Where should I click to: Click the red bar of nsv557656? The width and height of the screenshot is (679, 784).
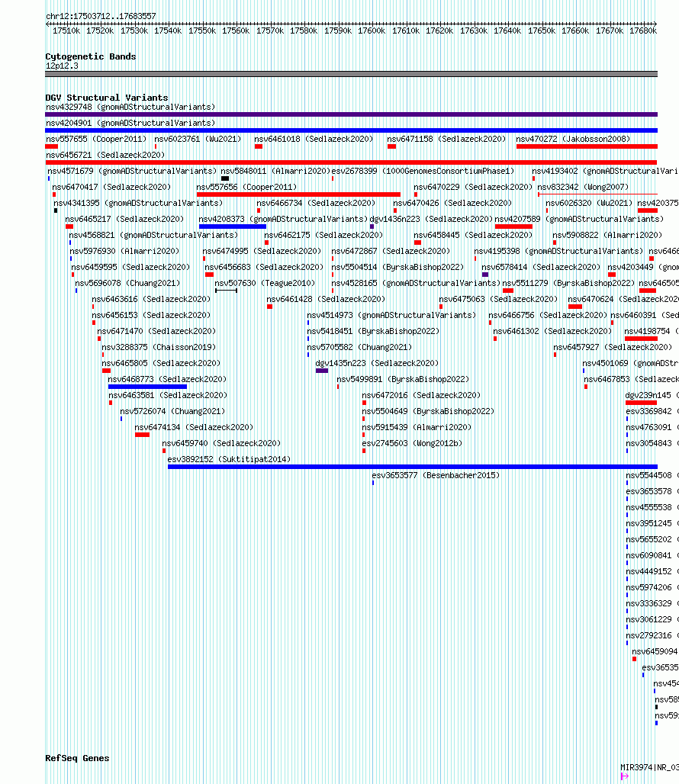[x=298, y=194]
